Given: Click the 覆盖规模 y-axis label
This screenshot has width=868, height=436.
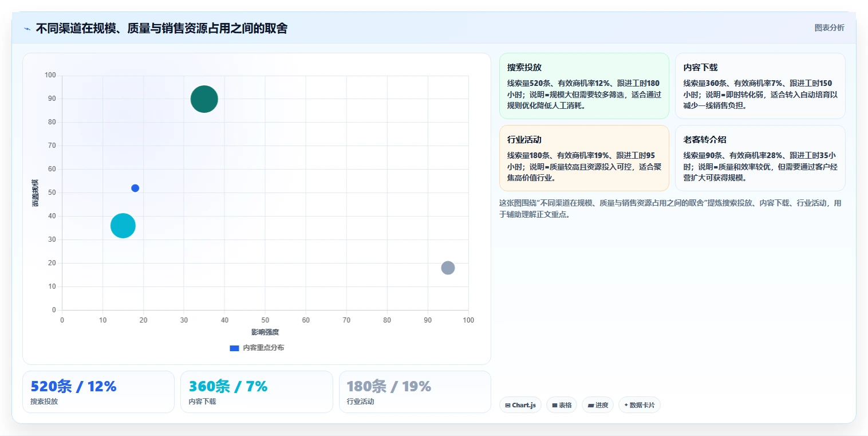Looking at the screenshot, I should [x=35, y=193].
